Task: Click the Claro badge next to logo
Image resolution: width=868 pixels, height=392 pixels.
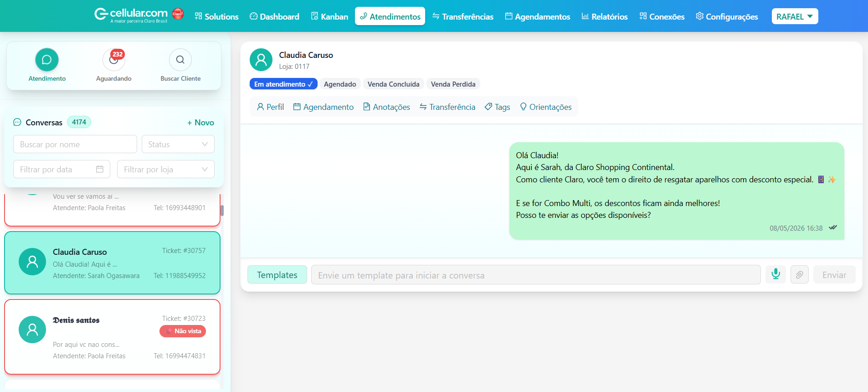Action: click(x=178, y=14)
